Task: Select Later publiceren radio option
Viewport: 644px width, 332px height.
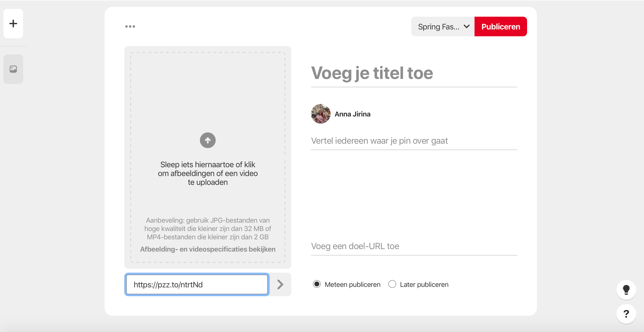Action: [392, 284]
